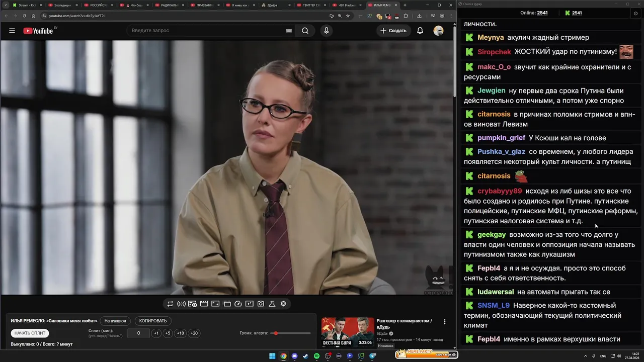The width and height of the screenshot is (644, 362).
Task: Open the Chrome downloads icon
Action: coord(419,16)
